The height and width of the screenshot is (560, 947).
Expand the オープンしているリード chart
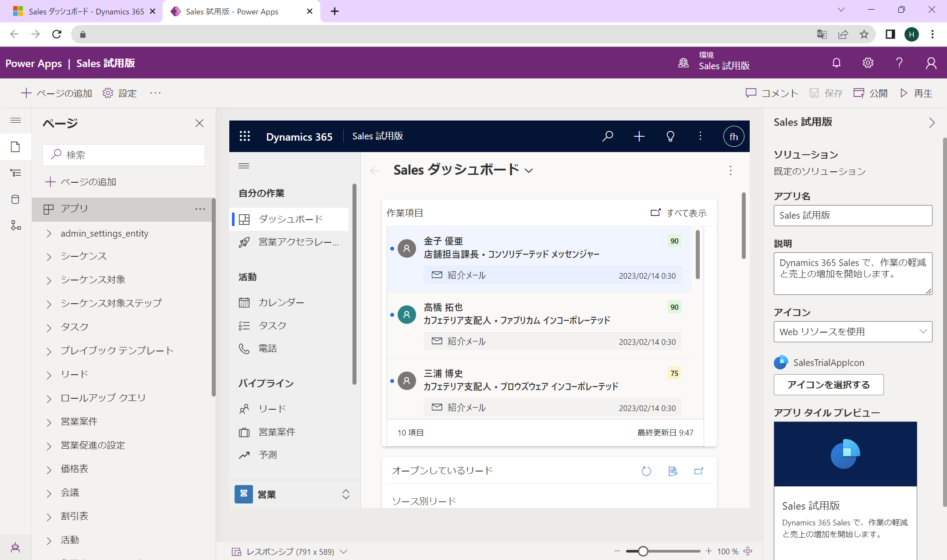tap(699, 471)
